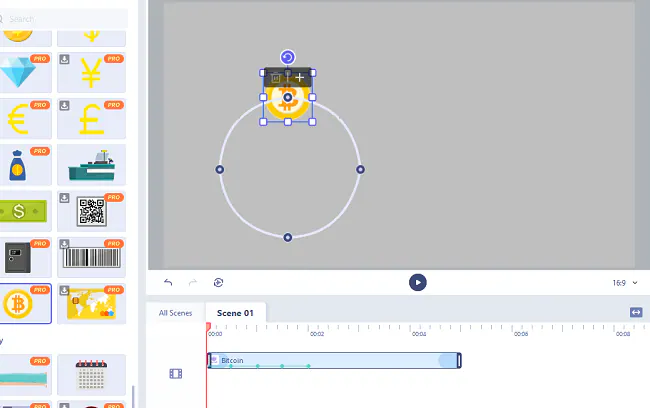Select the bottom point on the circular path
Viewport: 650px width, 408px height.
pos(288,238)
